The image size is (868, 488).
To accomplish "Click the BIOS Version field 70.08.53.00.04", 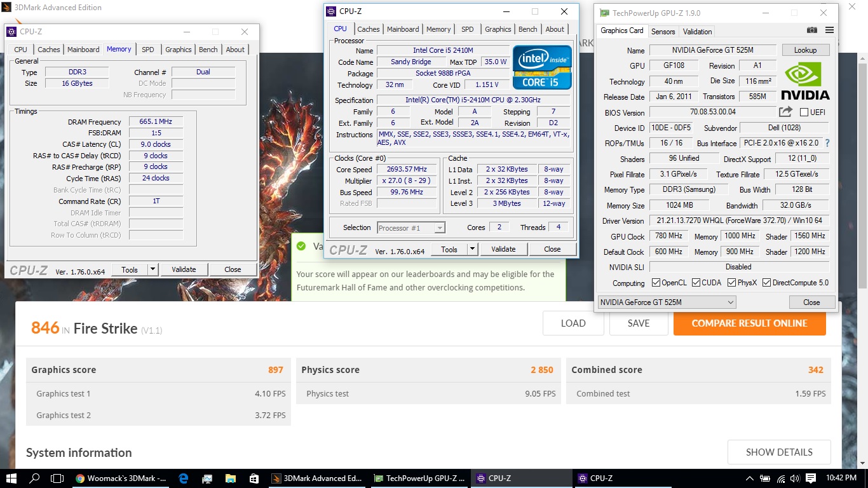I will click(713, 112).
